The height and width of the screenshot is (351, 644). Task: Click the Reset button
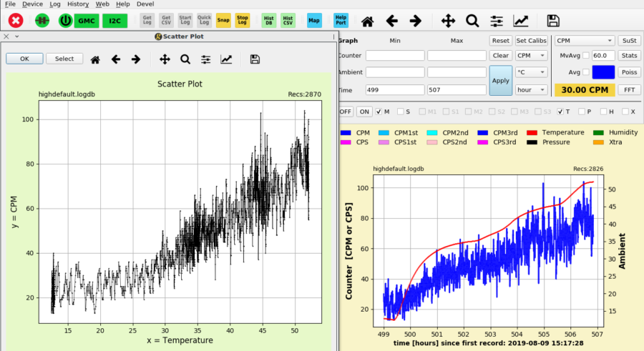click(501, 41)
